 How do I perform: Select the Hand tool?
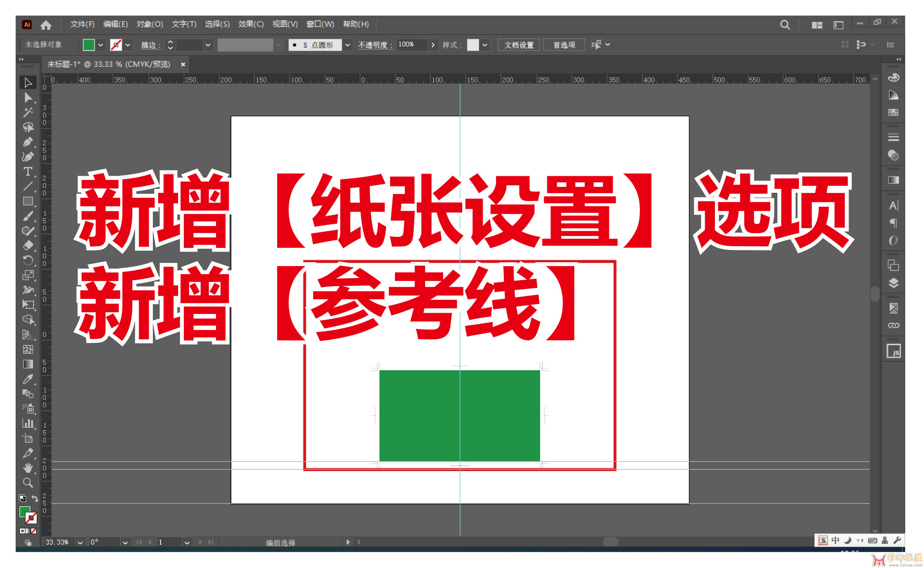(28, 468)
